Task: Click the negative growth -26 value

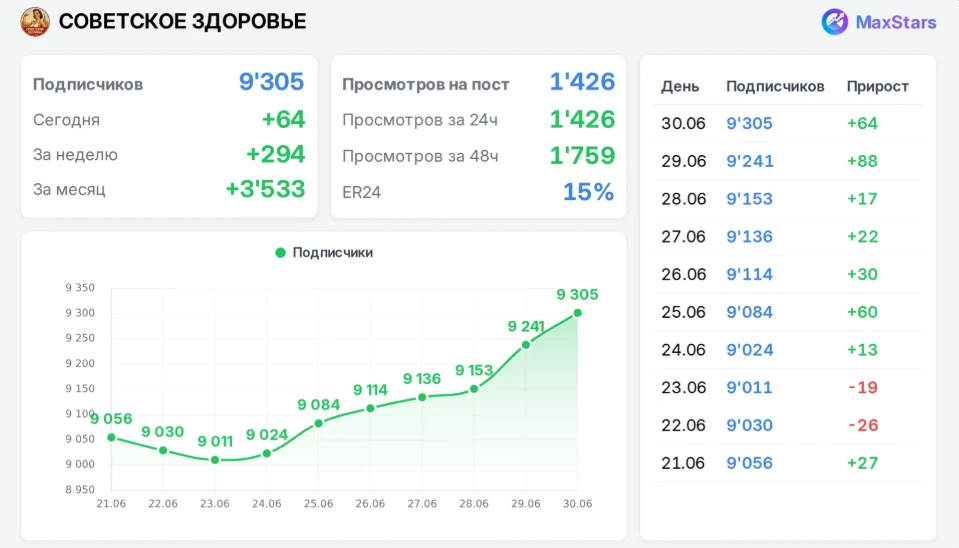Action: (863, 426)
